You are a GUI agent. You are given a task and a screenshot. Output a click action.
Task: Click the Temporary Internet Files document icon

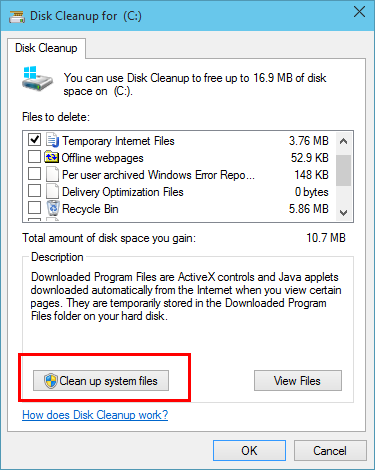pos(52,140)
